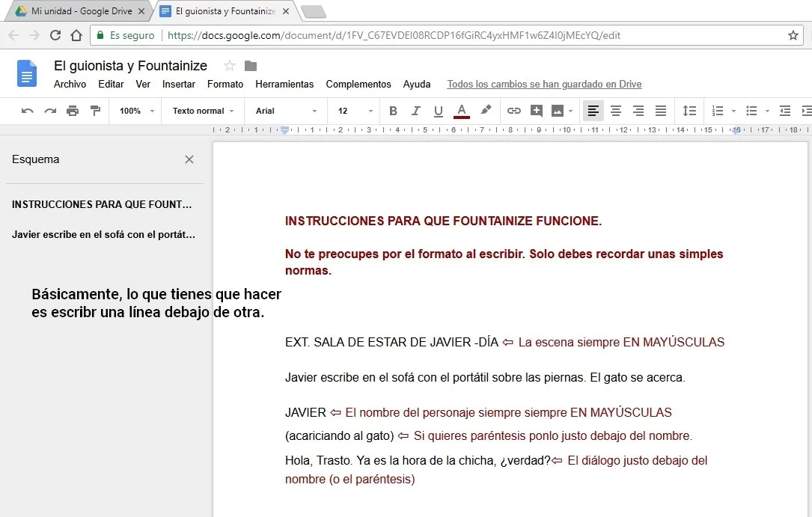Star the document El guionista y Fountainize
812x517 pixels.
pos(230,66)
